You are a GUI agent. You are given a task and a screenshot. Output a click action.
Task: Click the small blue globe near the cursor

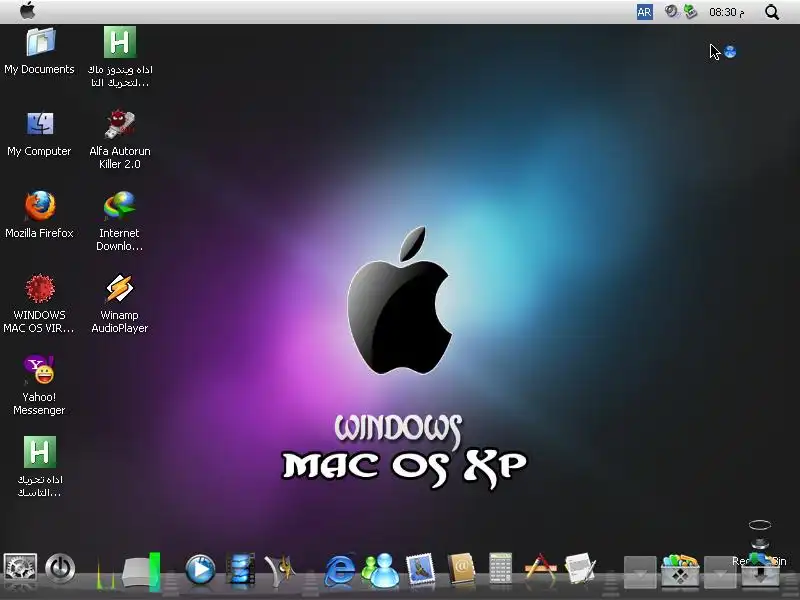coord(730,52)
